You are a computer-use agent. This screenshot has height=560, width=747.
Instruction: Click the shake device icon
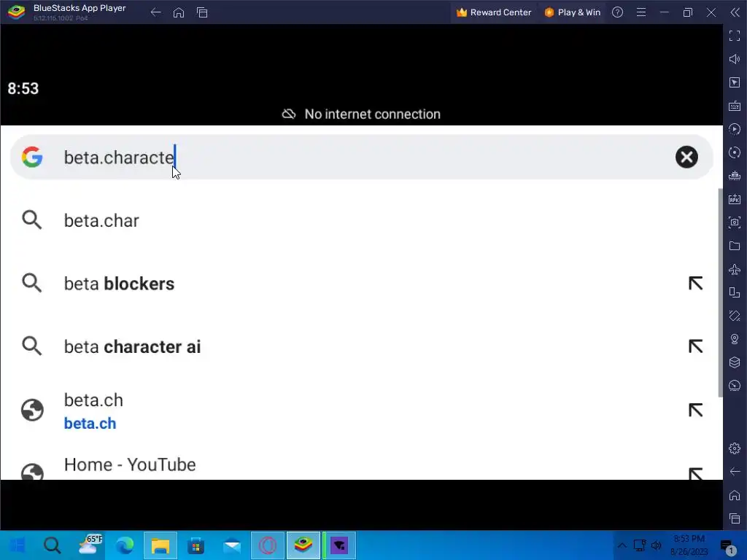point(735,316)
